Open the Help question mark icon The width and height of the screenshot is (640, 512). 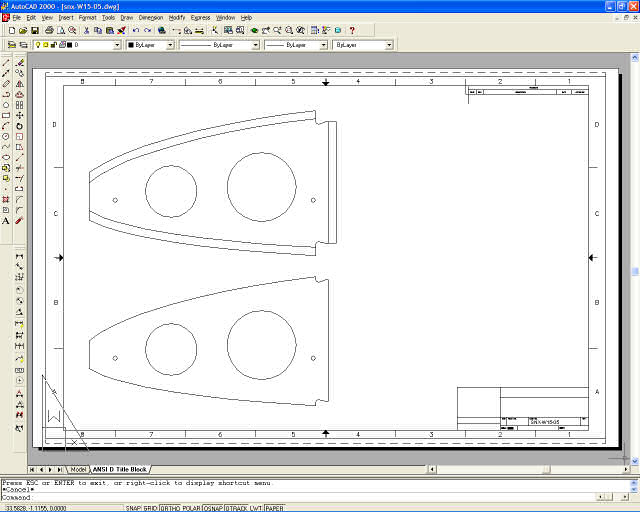pos(352,31)
